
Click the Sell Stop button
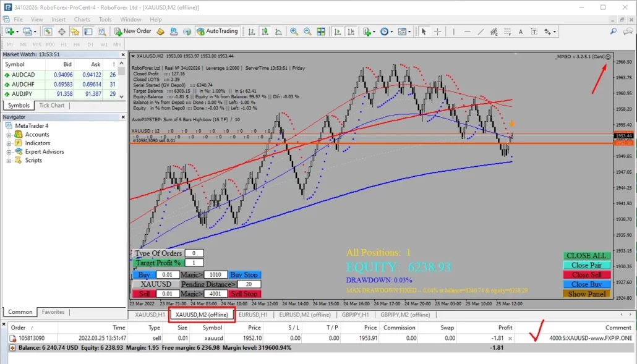coord(244,294)
